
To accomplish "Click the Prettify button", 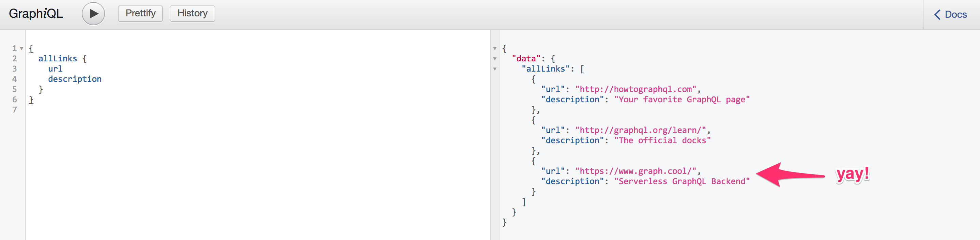I will pyautogui.click(x=140, y=14).
